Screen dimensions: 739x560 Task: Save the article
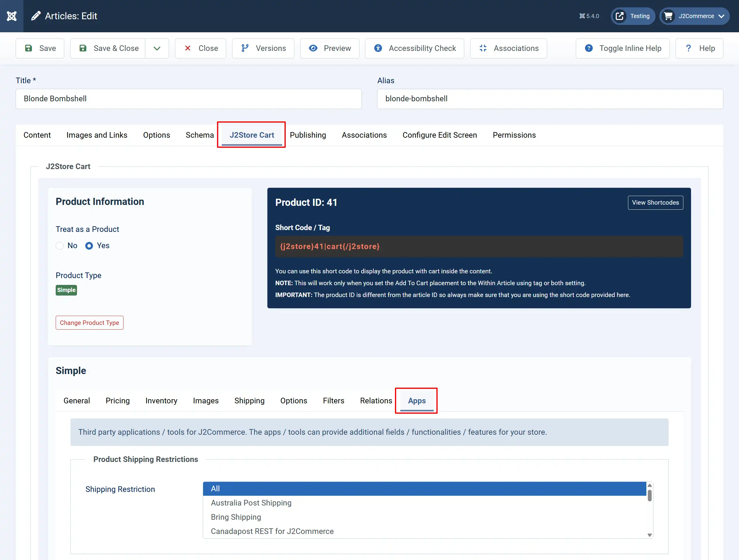point(40,48)
